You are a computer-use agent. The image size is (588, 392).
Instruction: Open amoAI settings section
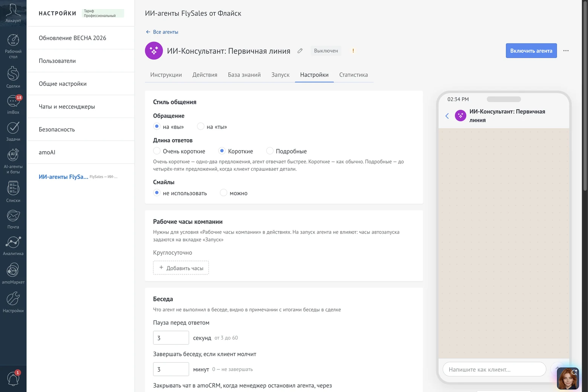point(80,152)
